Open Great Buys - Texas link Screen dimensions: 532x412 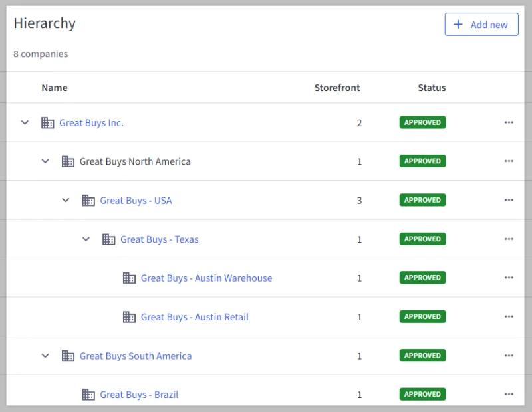pyautogui.click(x=160, y=239)
